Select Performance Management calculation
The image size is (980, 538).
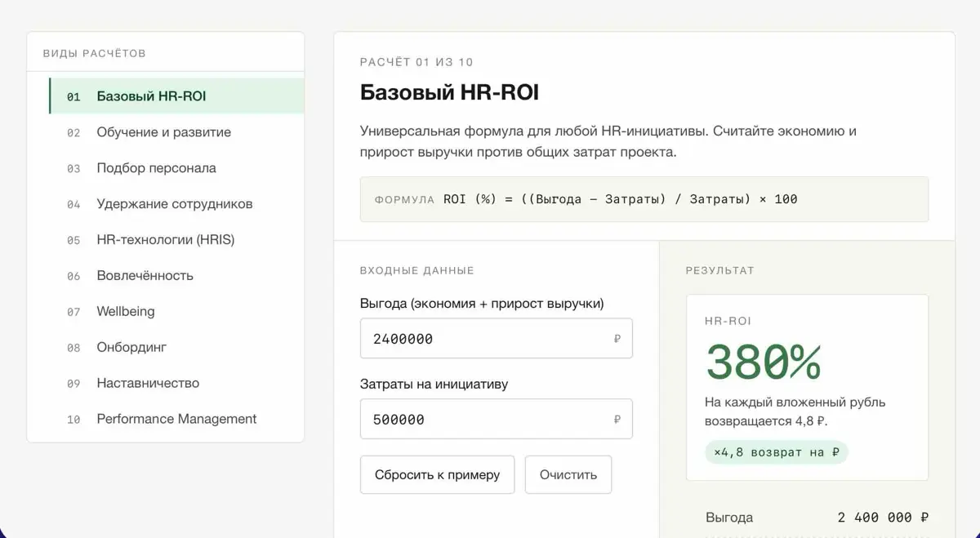176,419
